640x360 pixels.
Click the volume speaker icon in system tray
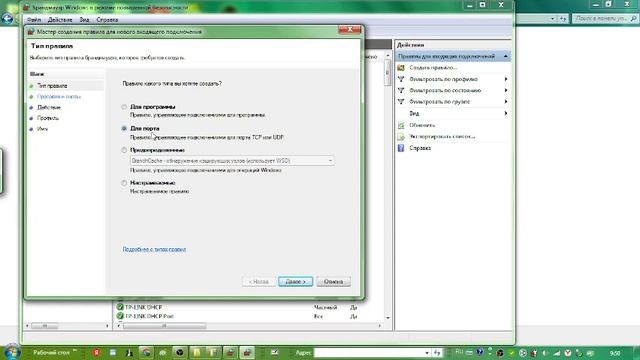(x=545, y=353)
